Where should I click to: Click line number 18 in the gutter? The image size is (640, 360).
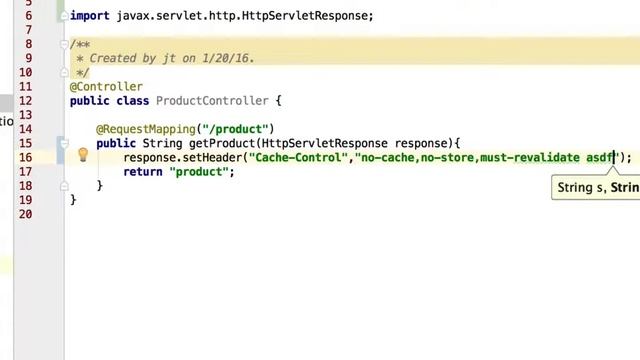25,186
